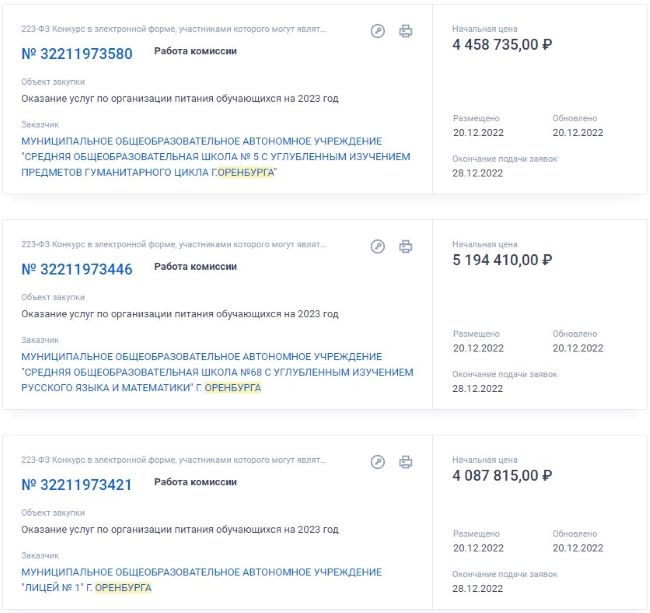Click the key icon for tender № 32211973446

[x=378, y=246]
